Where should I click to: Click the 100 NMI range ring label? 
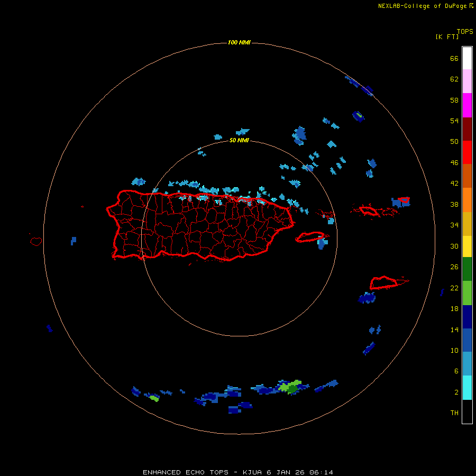239,42
